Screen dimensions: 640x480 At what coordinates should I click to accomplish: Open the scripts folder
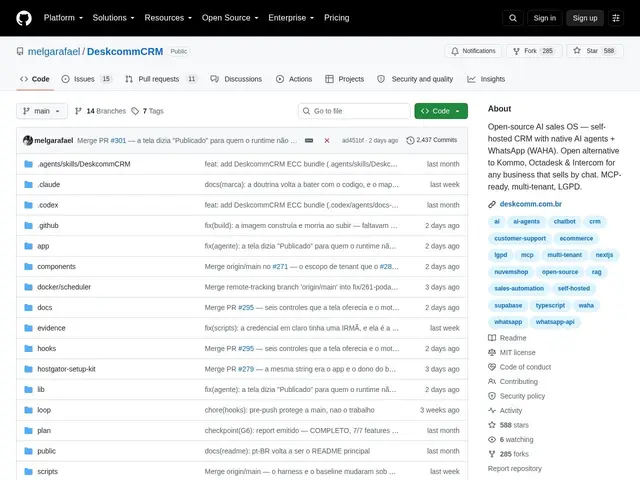click(47, 471)
